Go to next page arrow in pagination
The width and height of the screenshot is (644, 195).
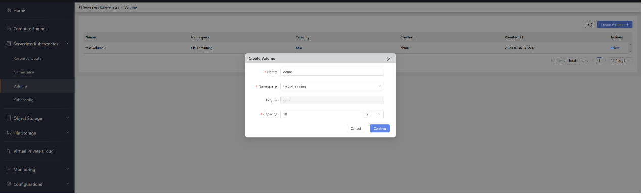(x=606, y=60)
